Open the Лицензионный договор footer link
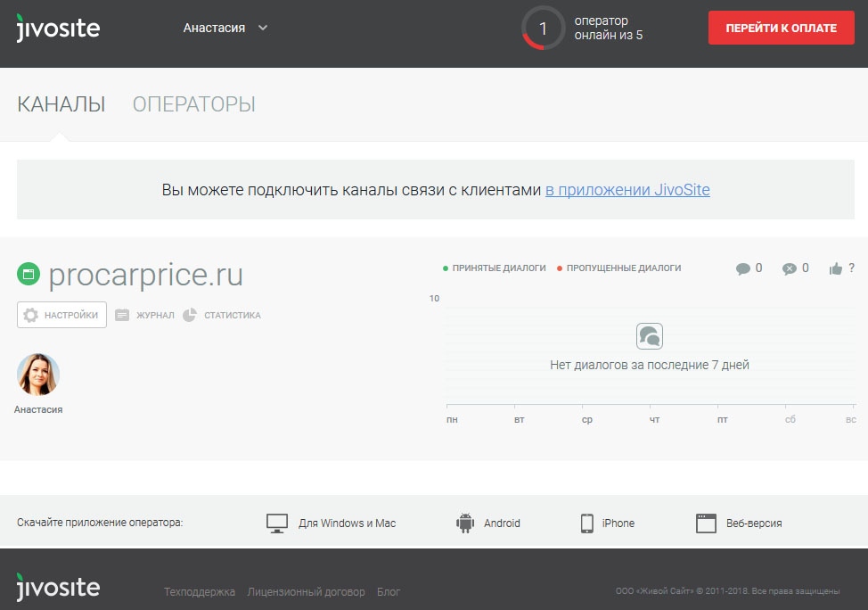This screenshot has height=610, width=868. pos(307,591)
